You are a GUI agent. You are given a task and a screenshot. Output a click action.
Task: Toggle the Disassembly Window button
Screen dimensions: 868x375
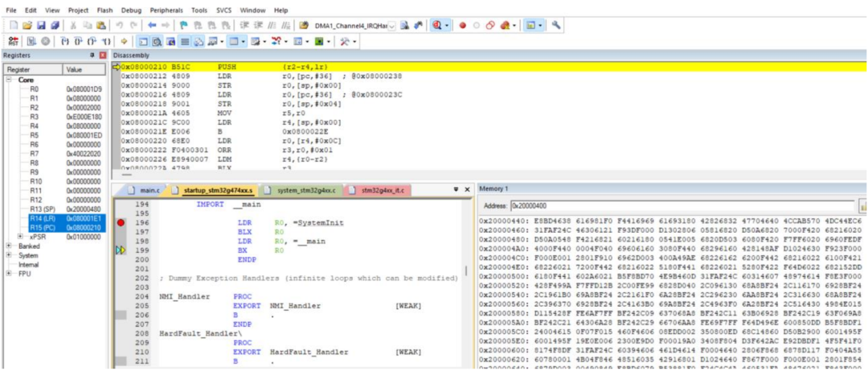coord(158,42)
